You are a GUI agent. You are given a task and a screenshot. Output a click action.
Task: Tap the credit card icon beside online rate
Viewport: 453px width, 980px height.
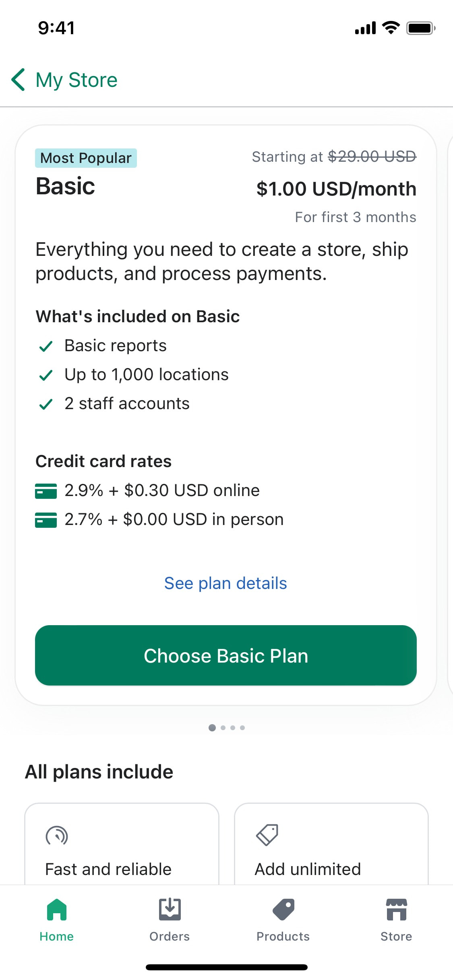pos(46,491)
